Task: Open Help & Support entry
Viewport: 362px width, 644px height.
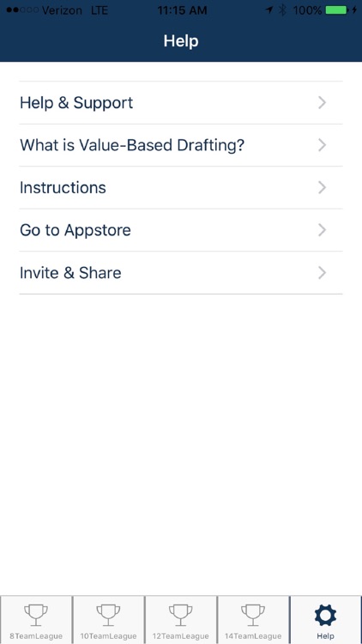Action: (181, 103)
